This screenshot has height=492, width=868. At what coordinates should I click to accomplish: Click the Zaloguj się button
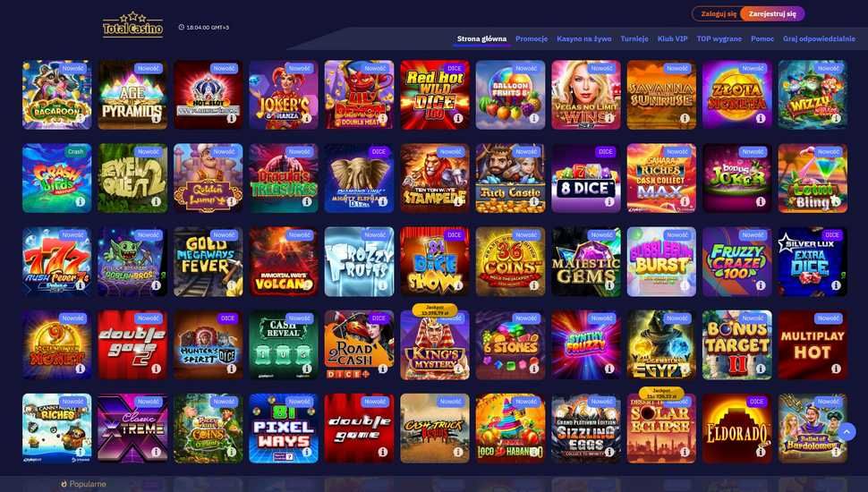click(718, 13)
